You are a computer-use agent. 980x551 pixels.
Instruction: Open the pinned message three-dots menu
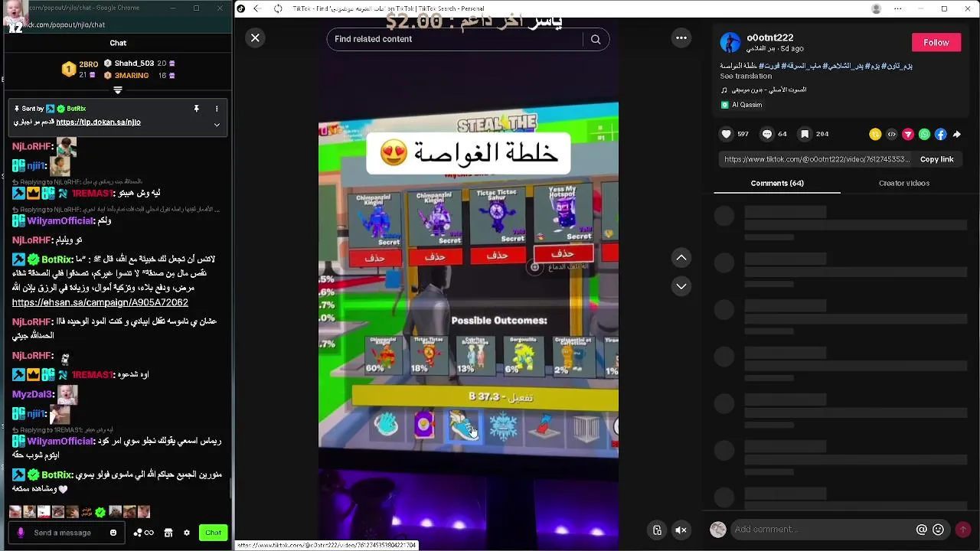(x=217, y=109)
